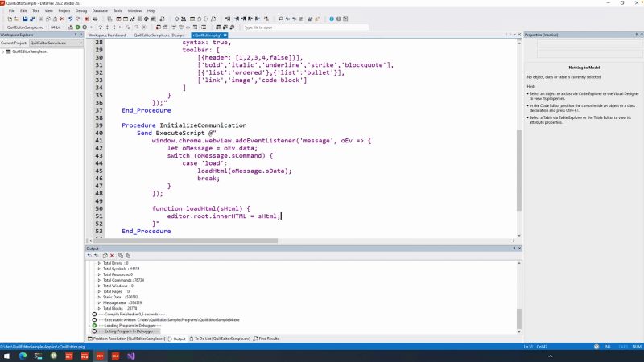Viewport: 644px width, 362px height.
Task: Click the 'Type file to open' field
Action: 306,27
